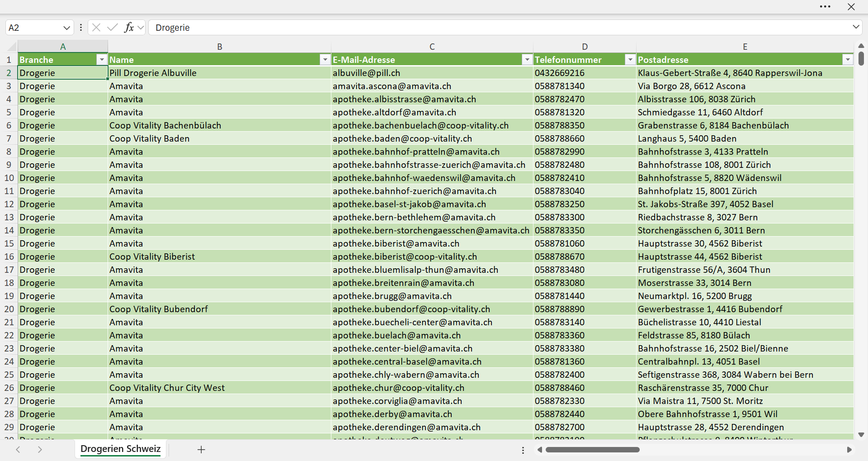
Task: Select row 26 header
Action: point(9,388)
